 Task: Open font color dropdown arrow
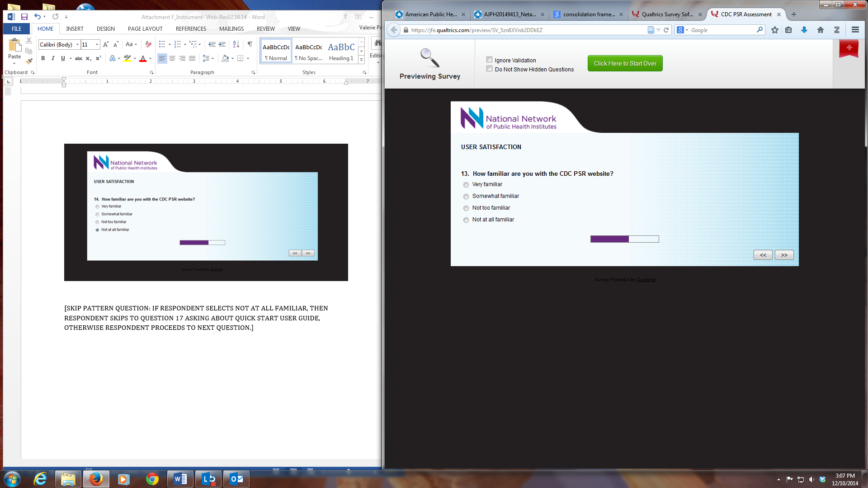pyautogui.click(x=150, y=58)
